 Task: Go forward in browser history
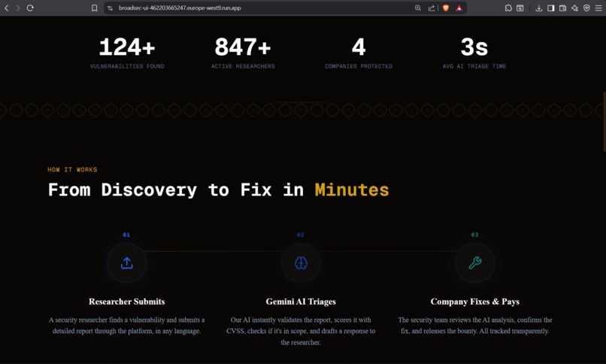click(18, 8)
